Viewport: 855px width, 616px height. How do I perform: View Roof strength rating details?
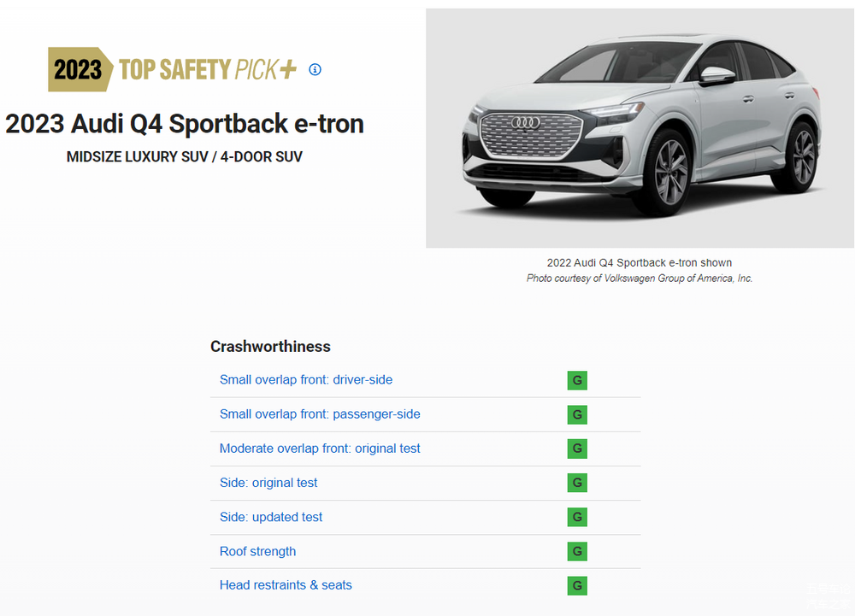(x=257, y=551)
